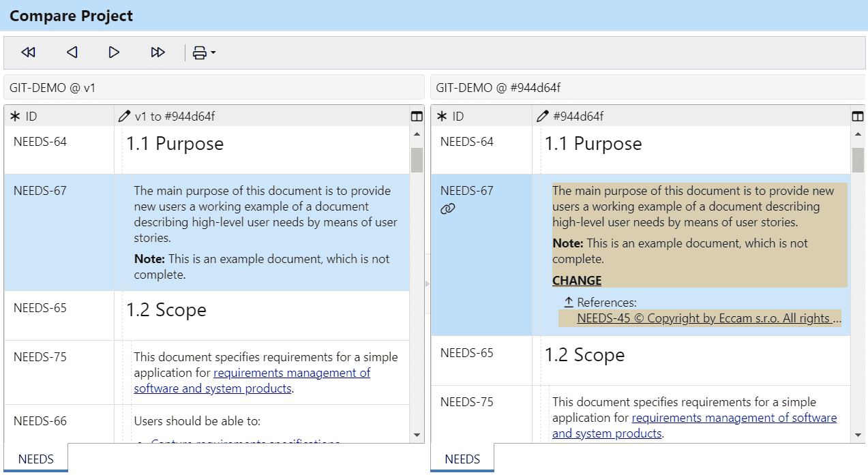This screenshot has height=475, width=868.
Task: Click '1.2 Scope' heading in right pane
Action: (584, 355)
